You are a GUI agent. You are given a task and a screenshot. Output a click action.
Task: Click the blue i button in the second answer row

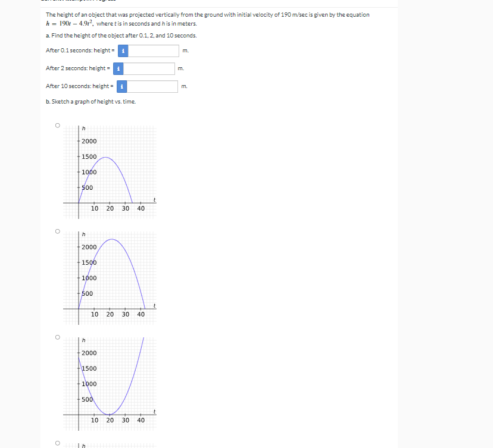(118, 68)
